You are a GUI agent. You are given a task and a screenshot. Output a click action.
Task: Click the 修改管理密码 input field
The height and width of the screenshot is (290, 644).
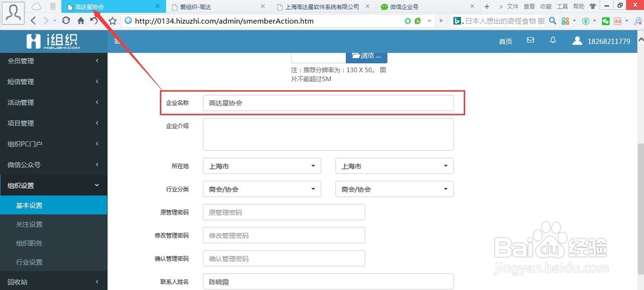click(284, 235)
